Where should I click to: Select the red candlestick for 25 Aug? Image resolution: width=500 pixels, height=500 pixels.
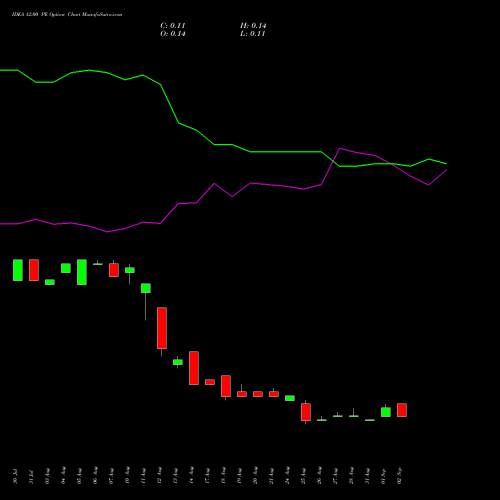click(x=306, y=412)
